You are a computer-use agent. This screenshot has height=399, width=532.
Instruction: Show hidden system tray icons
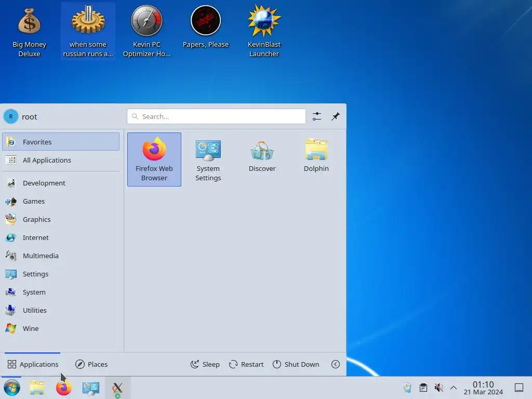tap(453, 388)
